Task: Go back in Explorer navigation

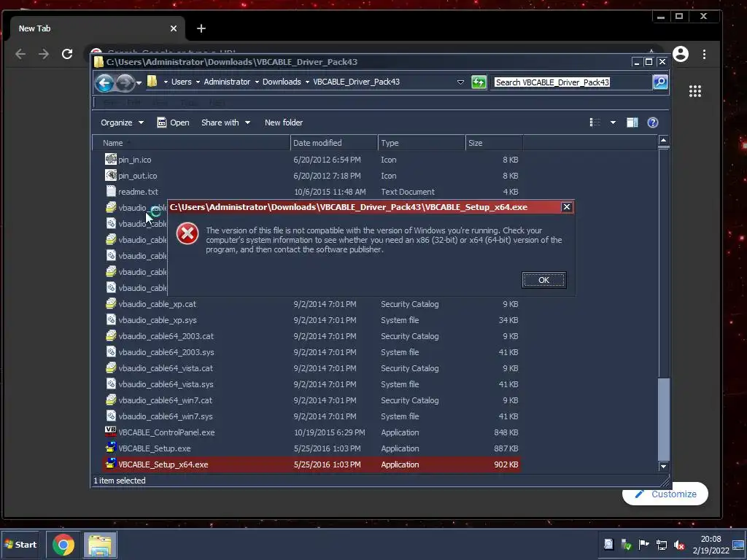Action: coord(104,82)
